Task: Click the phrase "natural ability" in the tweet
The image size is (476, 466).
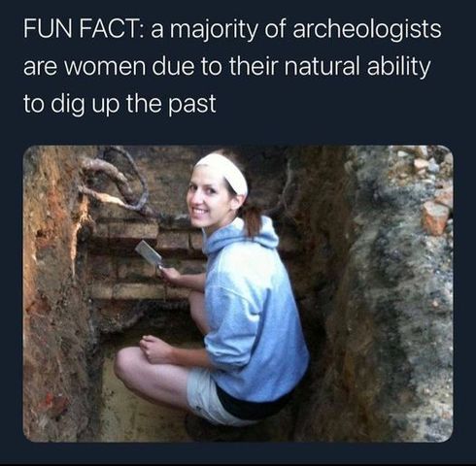Action: 357,67
